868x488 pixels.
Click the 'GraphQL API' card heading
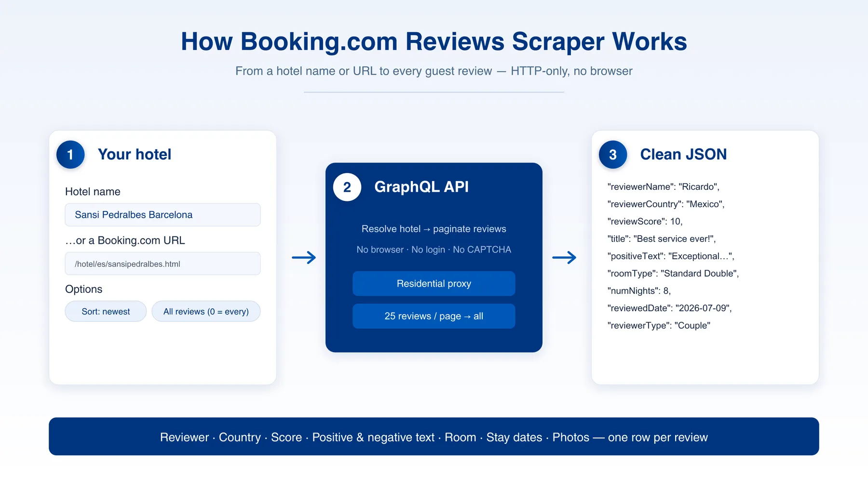[x=421, y=187]
